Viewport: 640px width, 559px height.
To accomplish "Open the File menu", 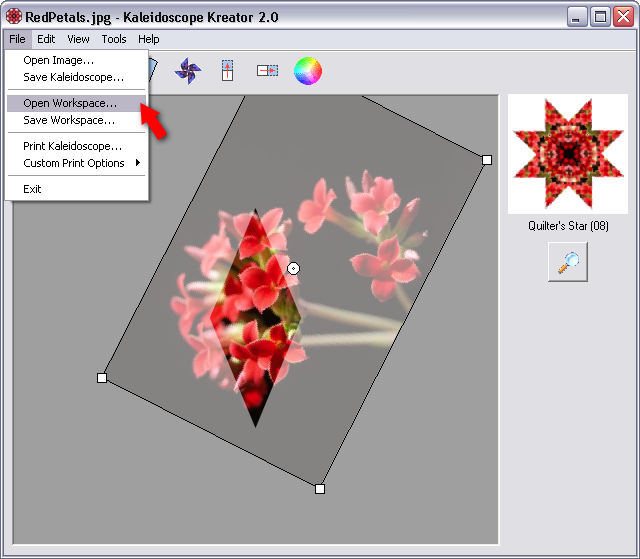I will coord(17,39).
